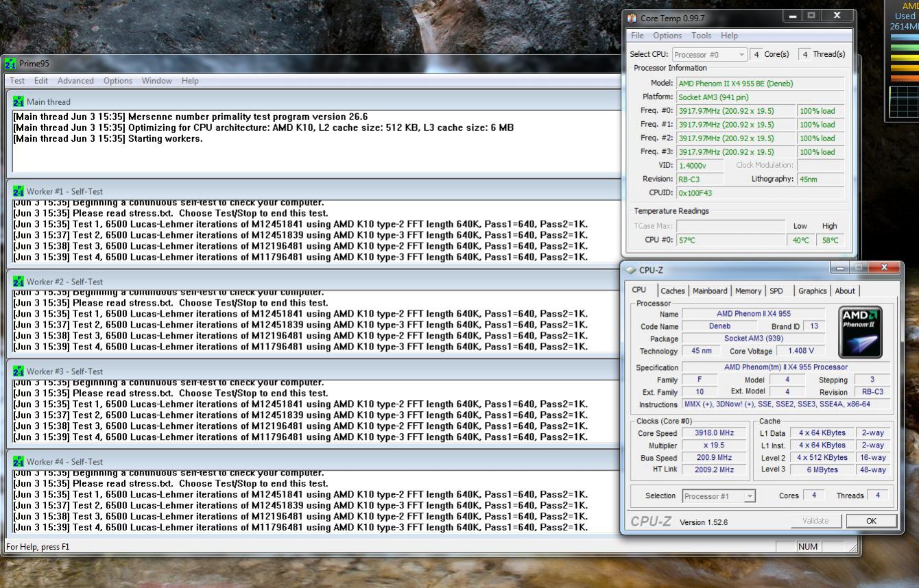Minimize the Core Temp window
The image size is (919, 588).
793,15
